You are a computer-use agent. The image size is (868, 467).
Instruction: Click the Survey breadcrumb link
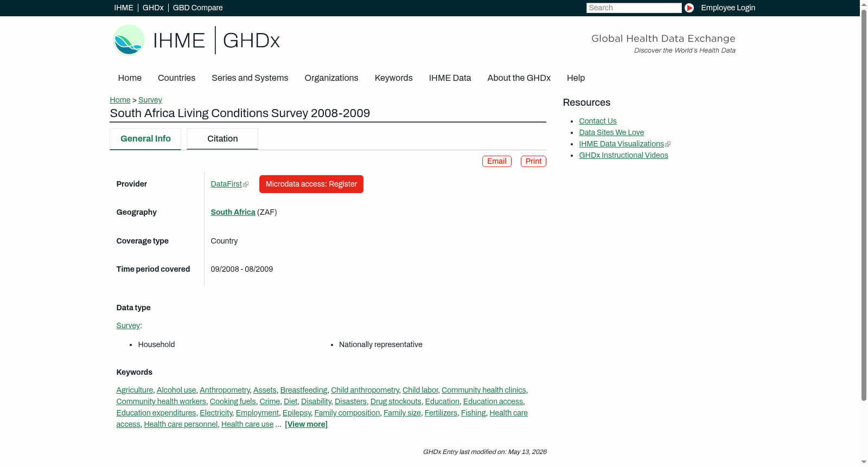tap(150, 100)
